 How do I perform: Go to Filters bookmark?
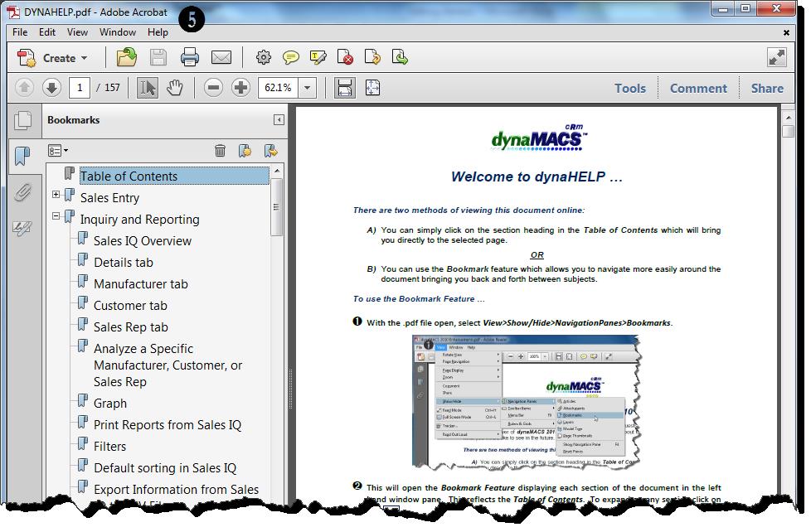(109, 446)
